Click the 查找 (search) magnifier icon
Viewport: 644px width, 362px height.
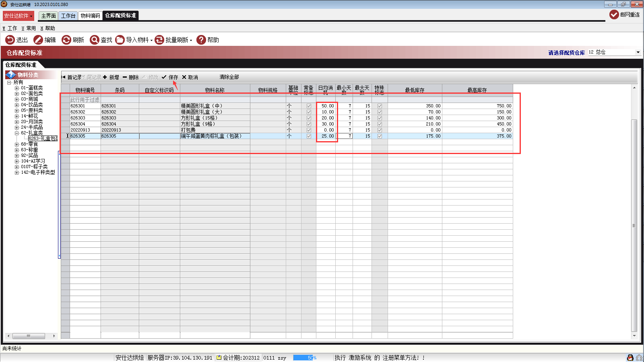pos(95,40)
